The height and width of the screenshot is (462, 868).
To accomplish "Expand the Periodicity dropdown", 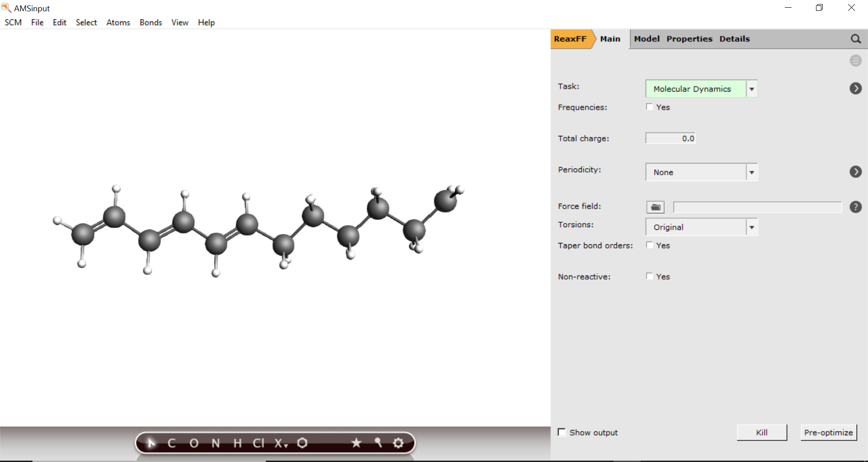I will 751,172.
